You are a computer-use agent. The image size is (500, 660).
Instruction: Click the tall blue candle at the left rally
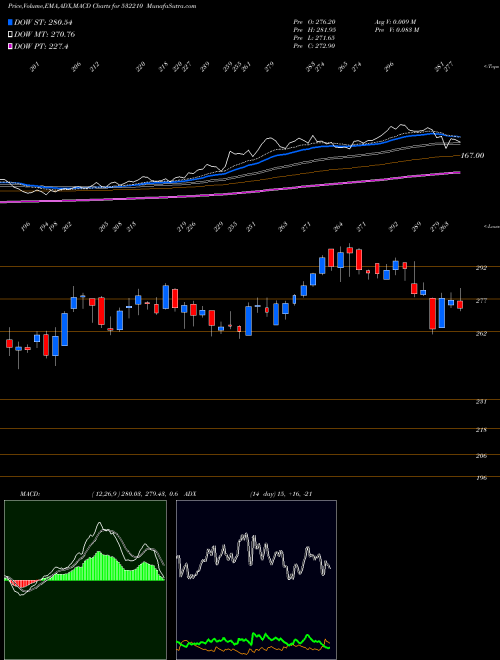64,329
